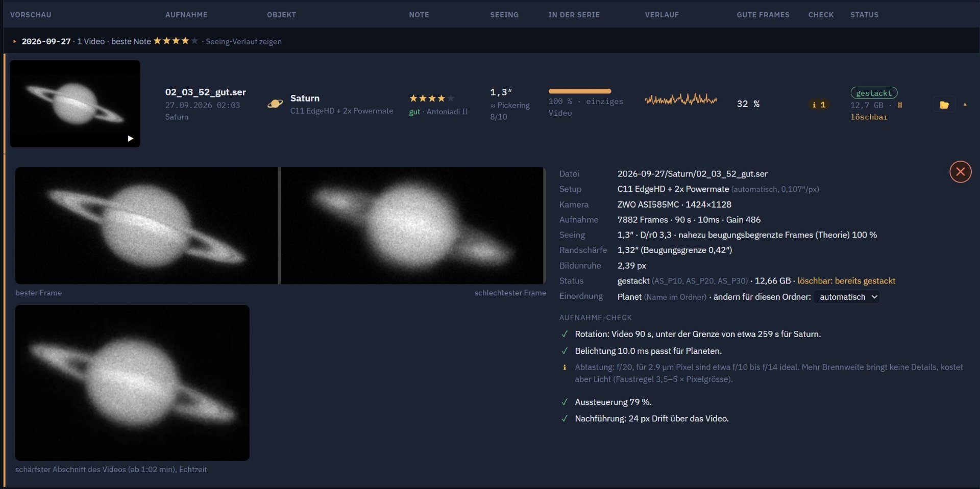Click the 'löschbar: bereits gestackt' status text
The width and height of the screenshot is (980, 489).
tap(846, 281)
